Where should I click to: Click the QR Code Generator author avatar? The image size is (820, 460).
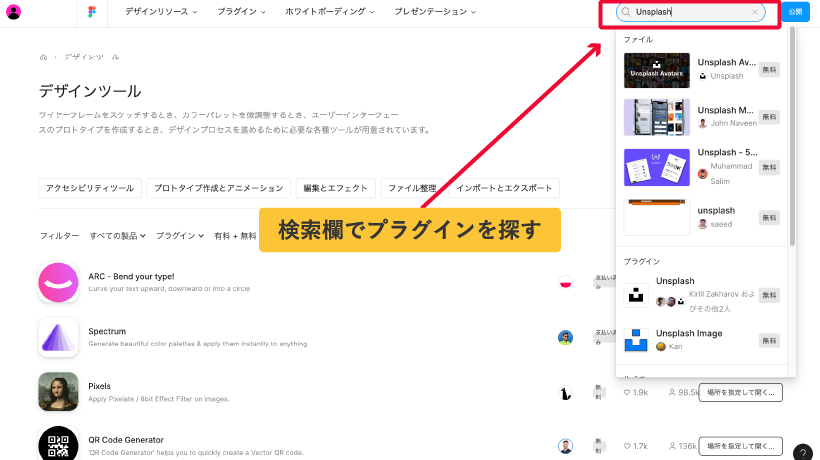click(x=565, y=446)
